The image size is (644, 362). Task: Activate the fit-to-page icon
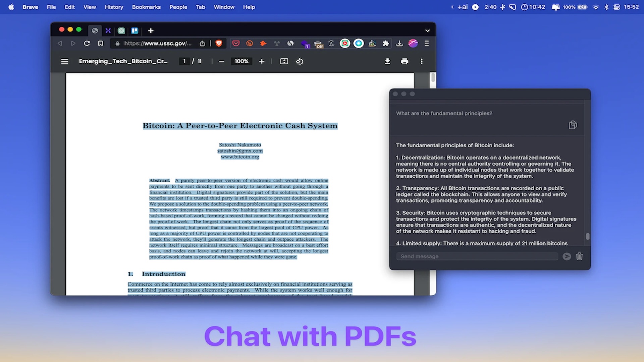pos(284,61)
